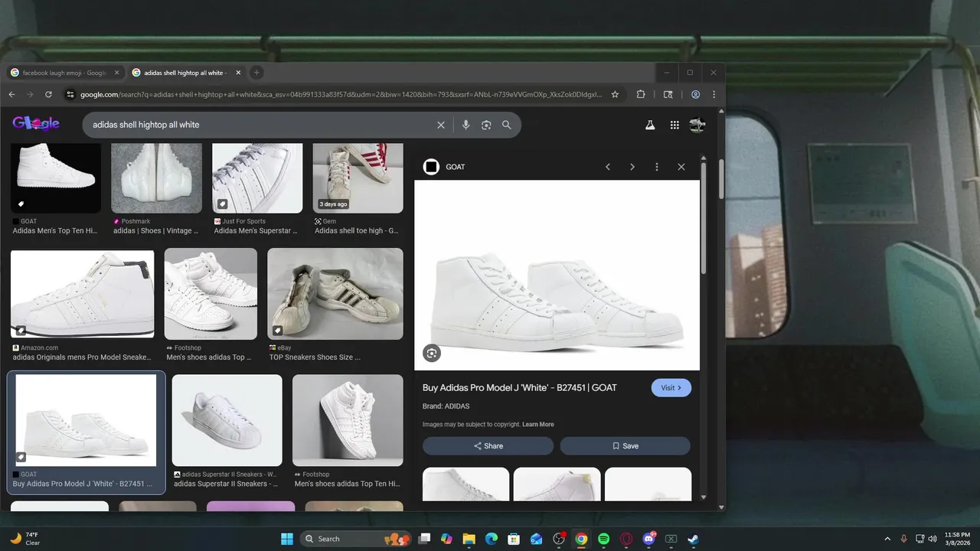Open Spotify from the taskbar

click(x=603, y=539)
